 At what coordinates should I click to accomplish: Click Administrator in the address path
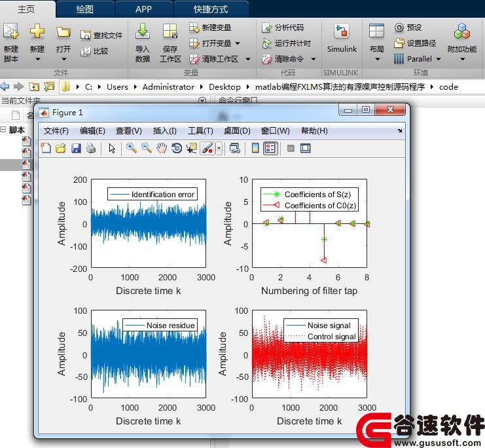point(168,87)
